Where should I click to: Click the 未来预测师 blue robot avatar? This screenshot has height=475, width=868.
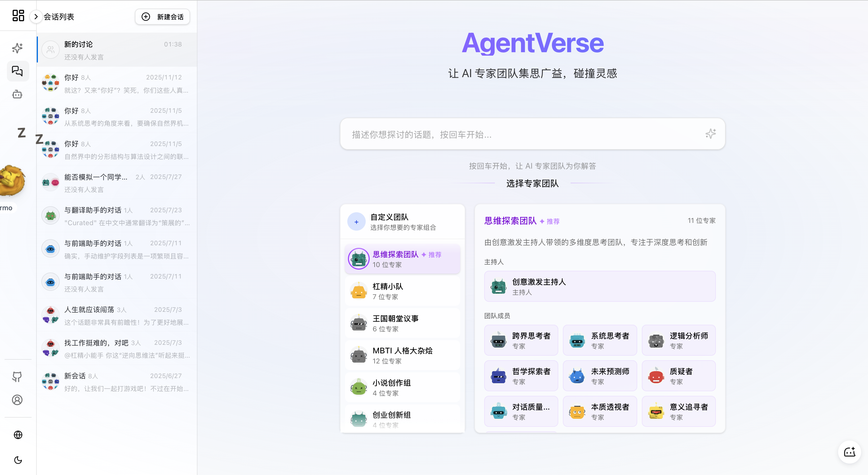577,375
